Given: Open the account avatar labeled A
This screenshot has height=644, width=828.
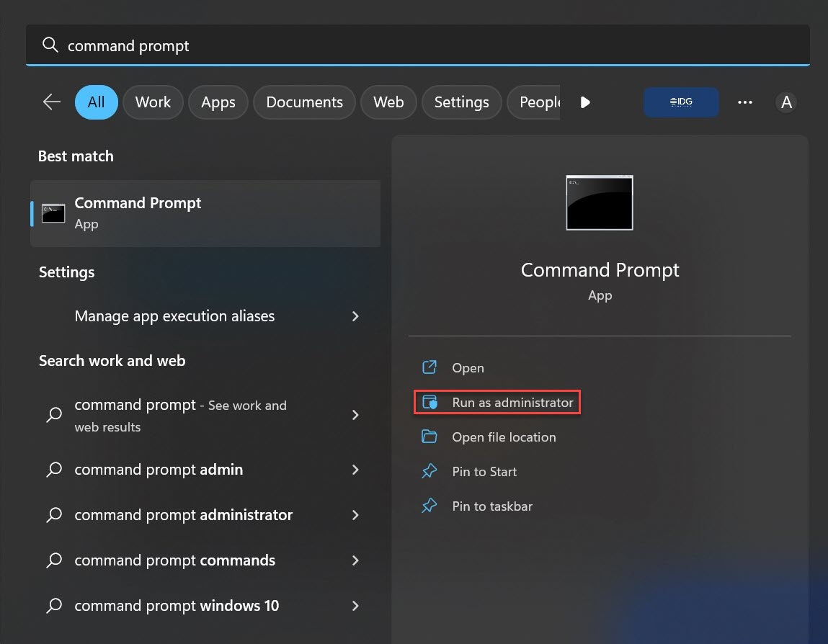Looking at the screenshot, I should tap(785, 102).
